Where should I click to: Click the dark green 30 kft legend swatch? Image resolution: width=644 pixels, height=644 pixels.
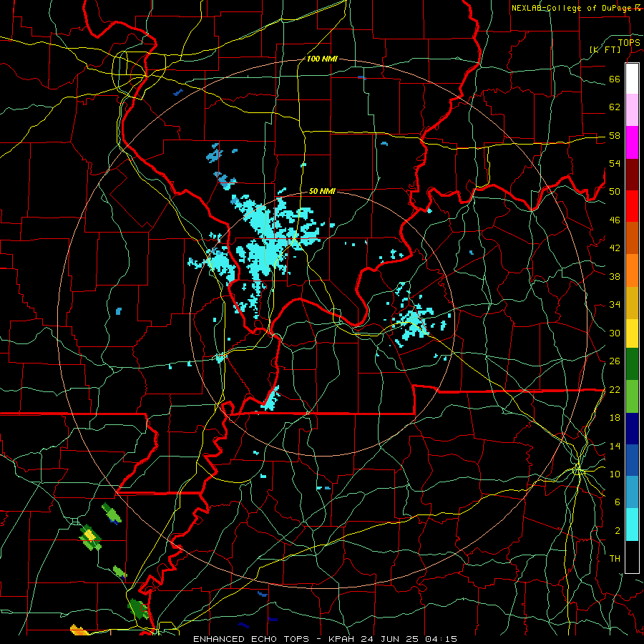pos(632,364)
